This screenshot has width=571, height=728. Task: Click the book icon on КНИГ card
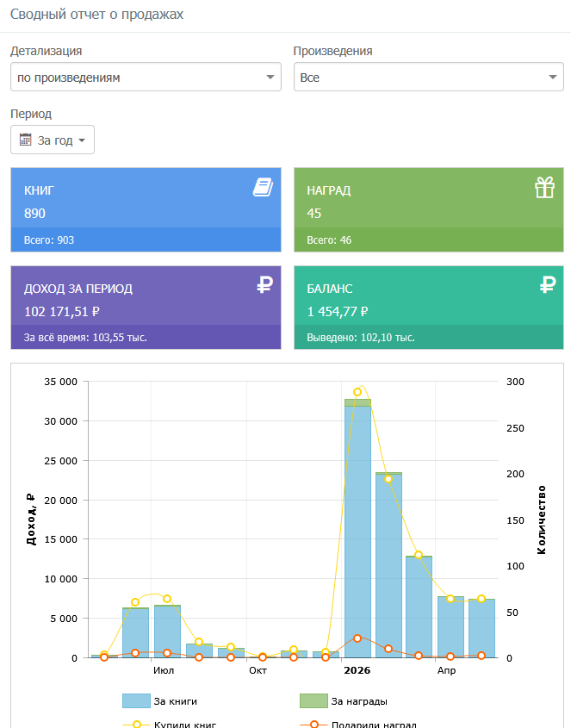263,187
